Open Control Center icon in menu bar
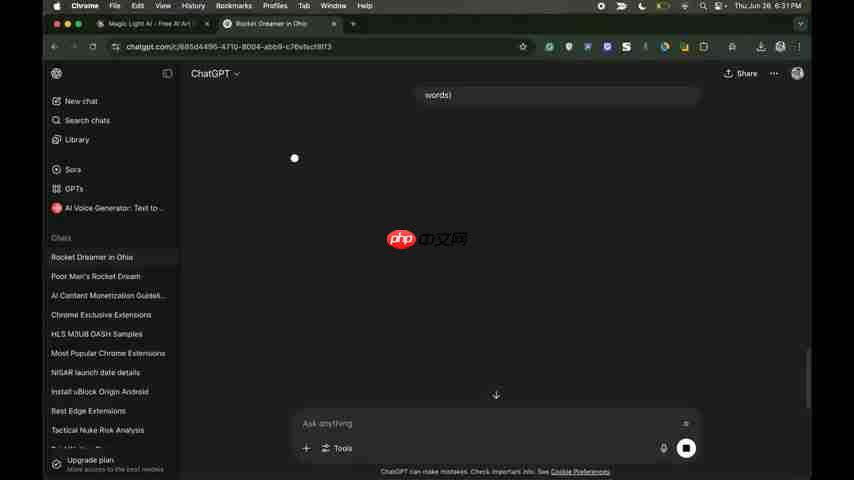Viewport: 854px width, 480px height. point(720,6)
